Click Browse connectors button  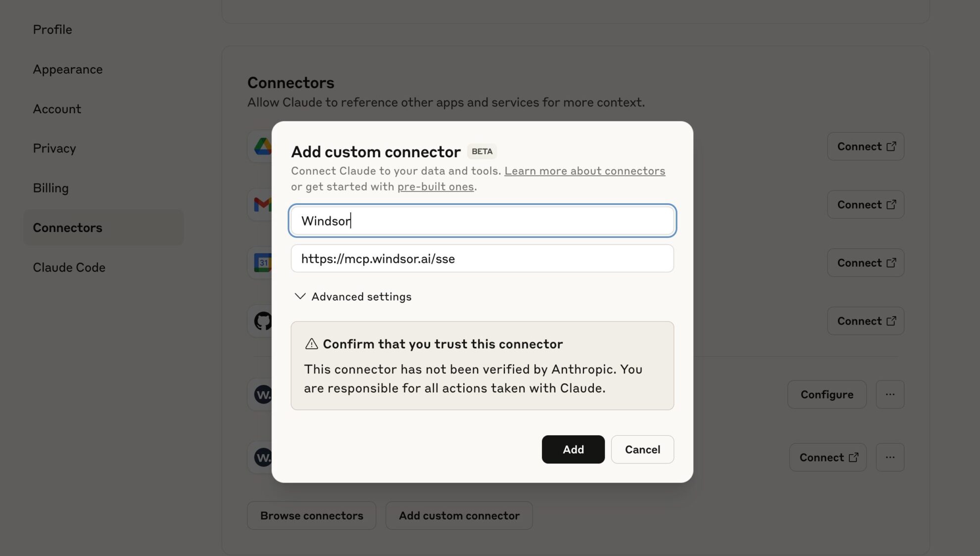click(x=312, y=515)
